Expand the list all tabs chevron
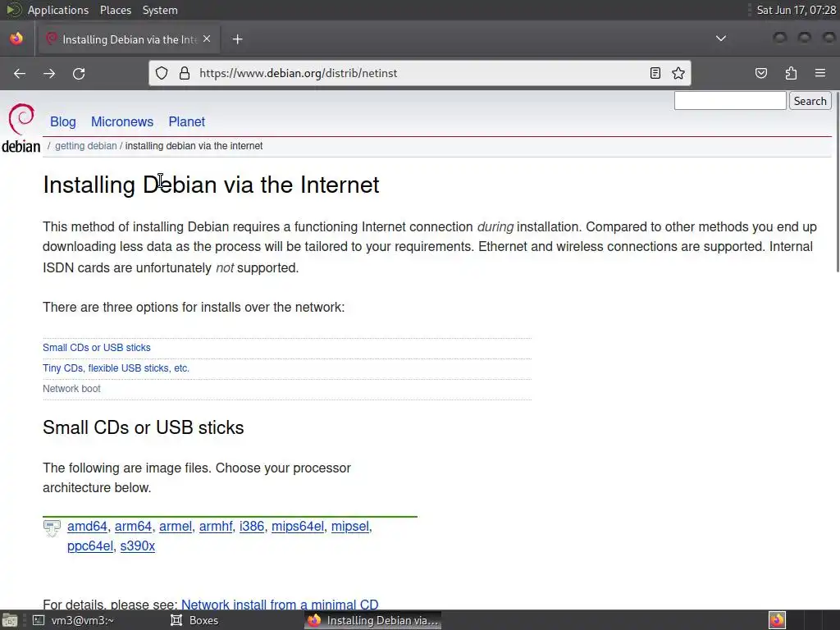The width and height of the screenshot is (840, 630). pyautogui.click(x=721, y=39)
